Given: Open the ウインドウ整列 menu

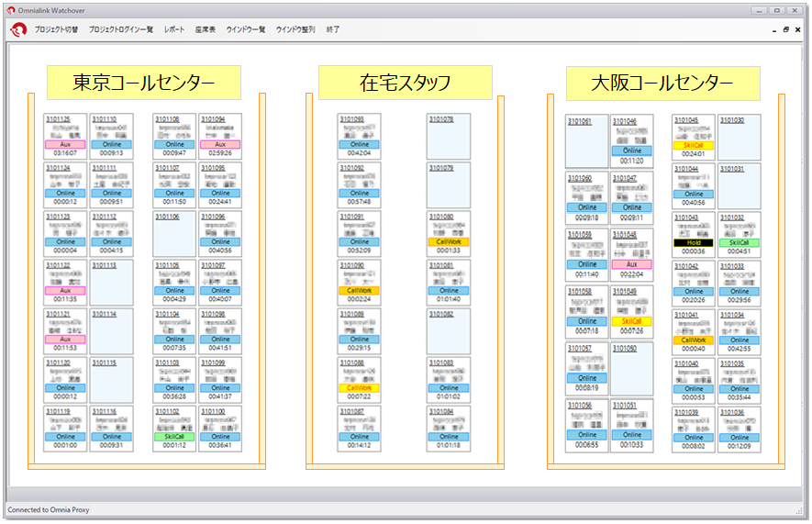Looking at the screenshot, I should [x=295, y=29].
